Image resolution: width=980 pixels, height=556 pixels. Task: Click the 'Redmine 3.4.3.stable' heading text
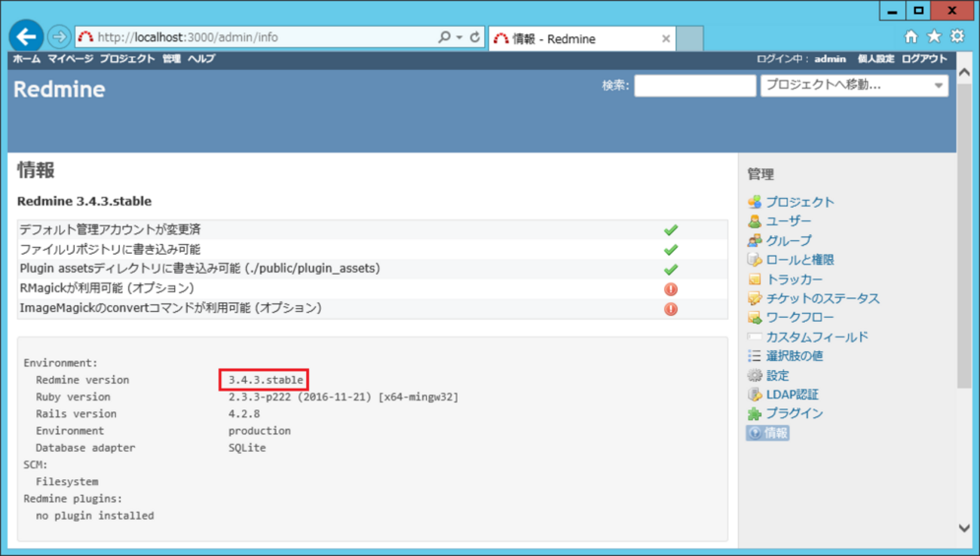pos(84,201)
